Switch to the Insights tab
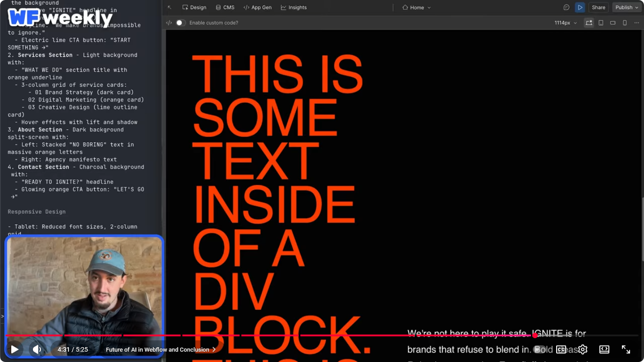Viewport: 644px width, 362px height. (294, 7)
